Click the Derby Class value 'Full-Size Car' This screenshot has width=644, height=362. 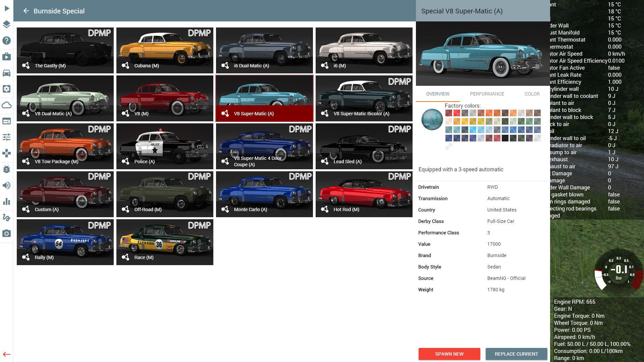pyautogui.click(x=501, y=221)
